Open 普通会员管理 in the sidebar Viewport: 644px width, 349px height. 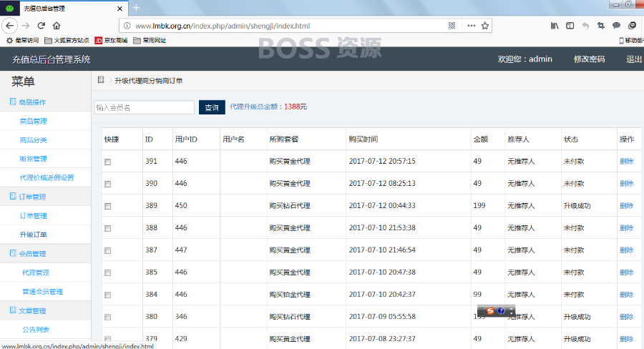tap(42, 291)
